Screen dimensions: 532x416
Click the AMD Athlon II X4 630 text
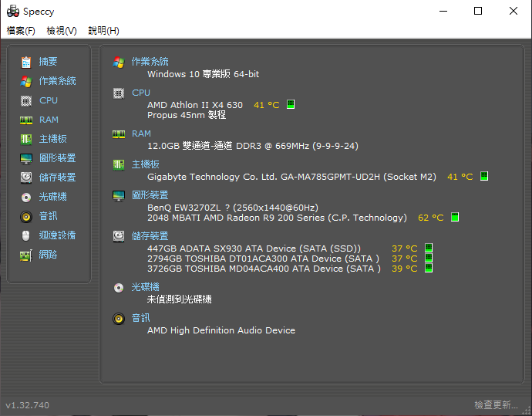tap(195, 105)
